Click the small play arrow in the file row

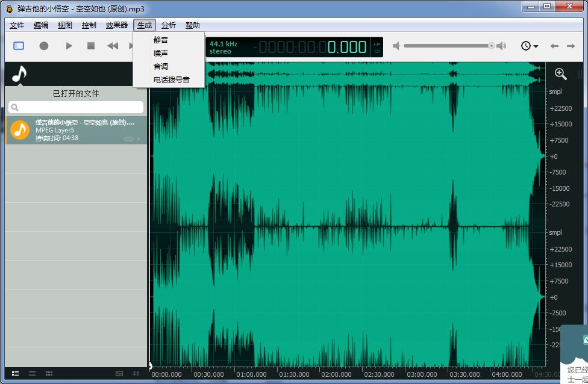pos(139,138)
